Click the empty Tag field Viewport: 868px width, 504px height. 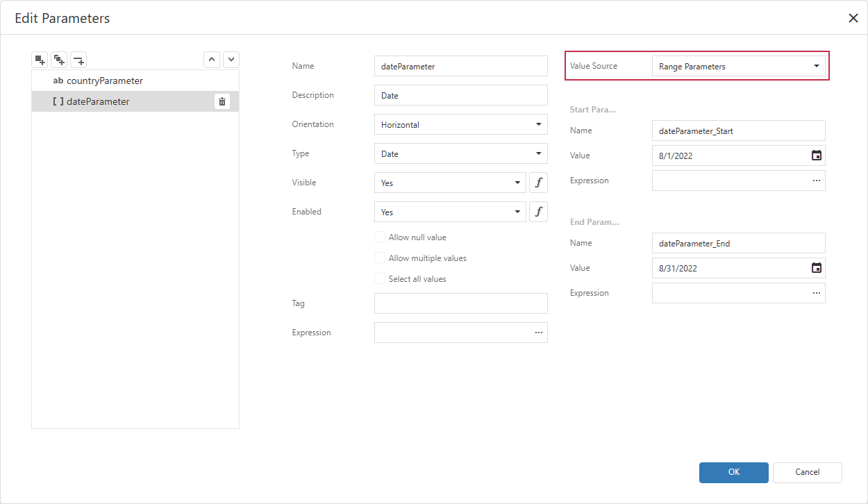point(461,303)
